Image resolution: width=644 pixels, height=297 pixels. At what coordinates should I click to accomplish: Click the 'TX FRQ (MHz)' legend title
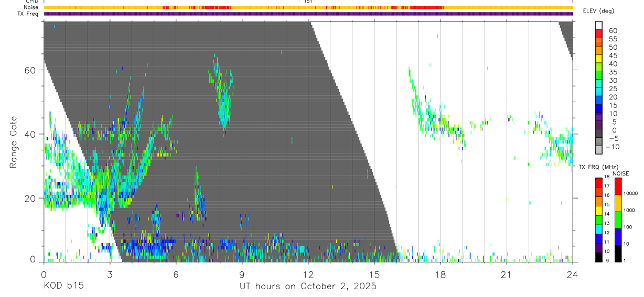coord(598,167)
